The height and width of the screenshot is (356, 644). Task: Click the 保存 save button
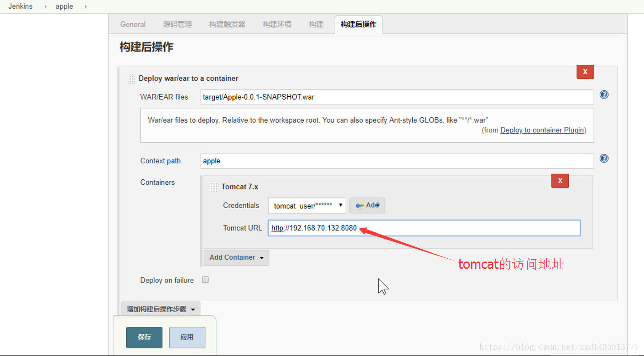144,337
